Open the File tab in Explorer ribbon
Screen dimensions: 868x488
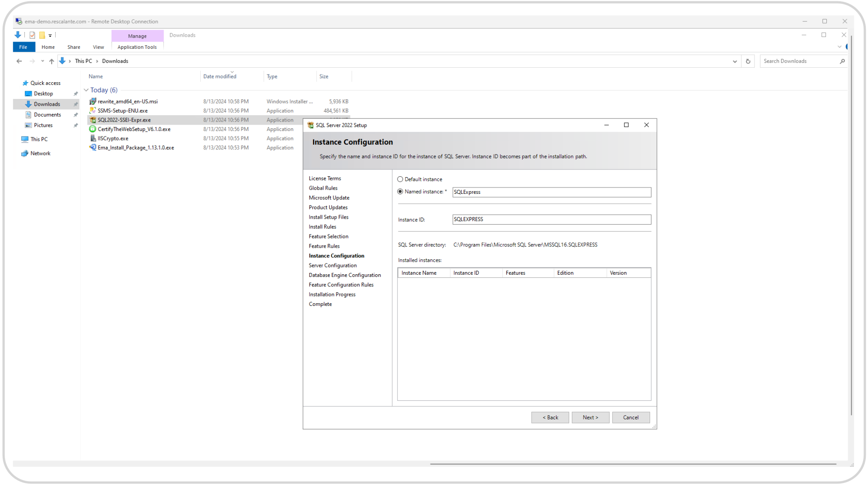coord(23,47)
